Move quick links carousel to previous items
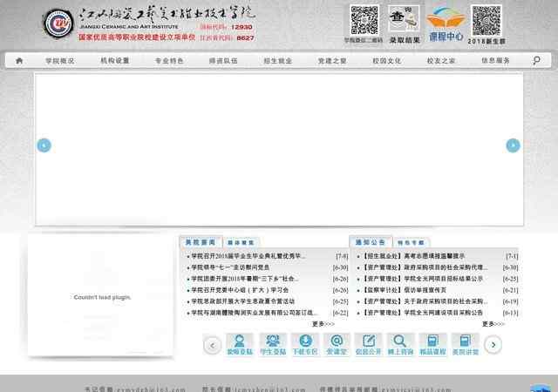 (213, 345)
